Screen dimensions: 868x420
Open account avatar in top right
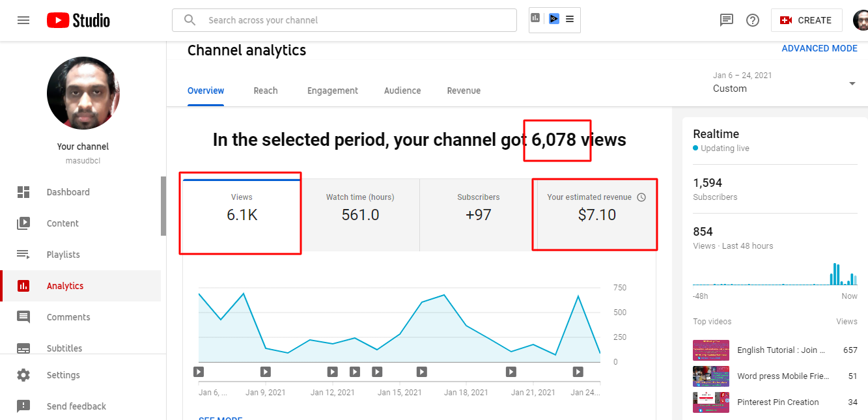pos(860,20)
